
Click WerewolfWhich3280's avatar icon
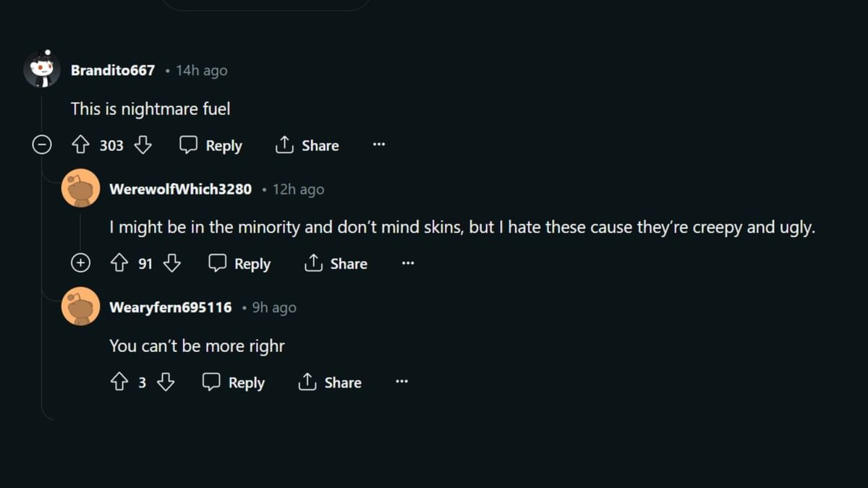80,189
